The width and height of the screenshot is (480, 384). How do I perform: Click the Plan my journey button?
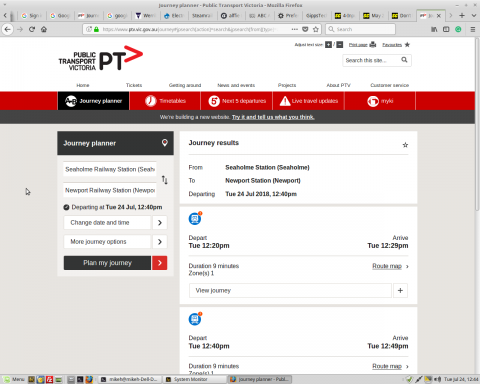coord(115,263)
